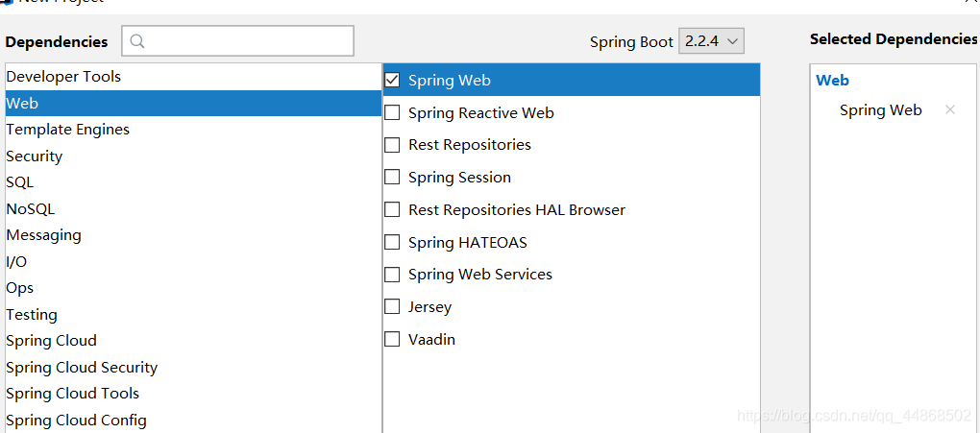The height and width of the screenshot is (433, 980).
Task: Enable the Spring Reactive Web checkbox
Action: tap(392, 113)
